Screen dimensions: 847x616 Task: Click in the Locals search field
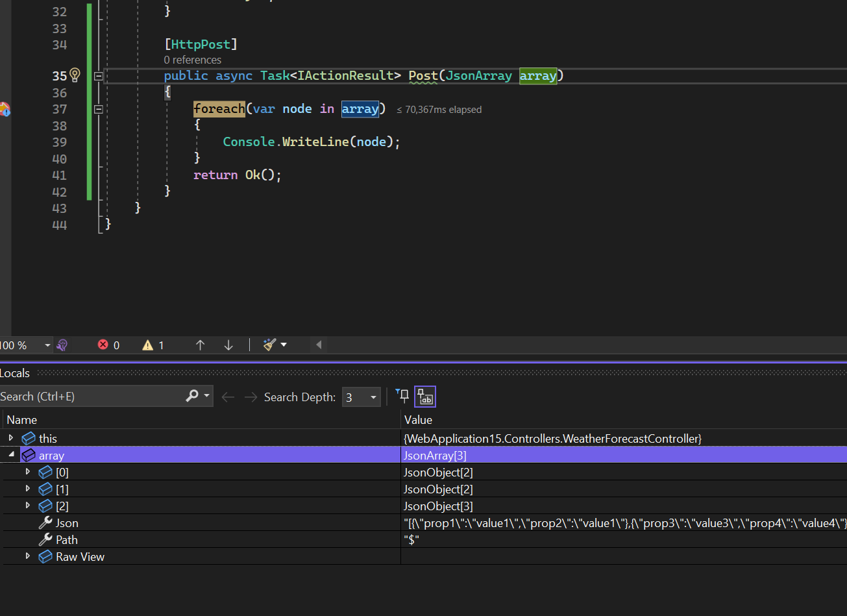click(91, 396)
